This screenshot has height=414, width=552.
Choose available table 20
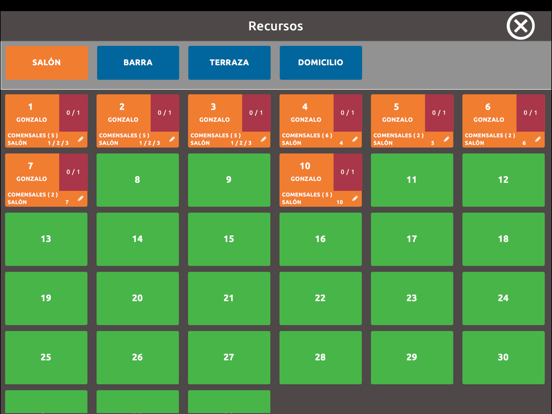tap(138, 298)
